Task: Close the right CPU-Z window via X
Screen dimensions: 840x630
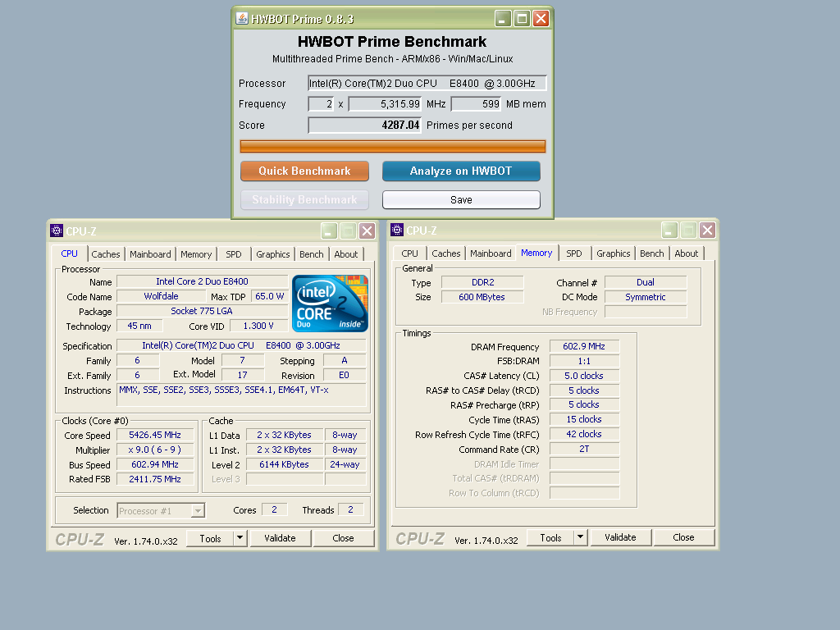Action: pos(707,231)
